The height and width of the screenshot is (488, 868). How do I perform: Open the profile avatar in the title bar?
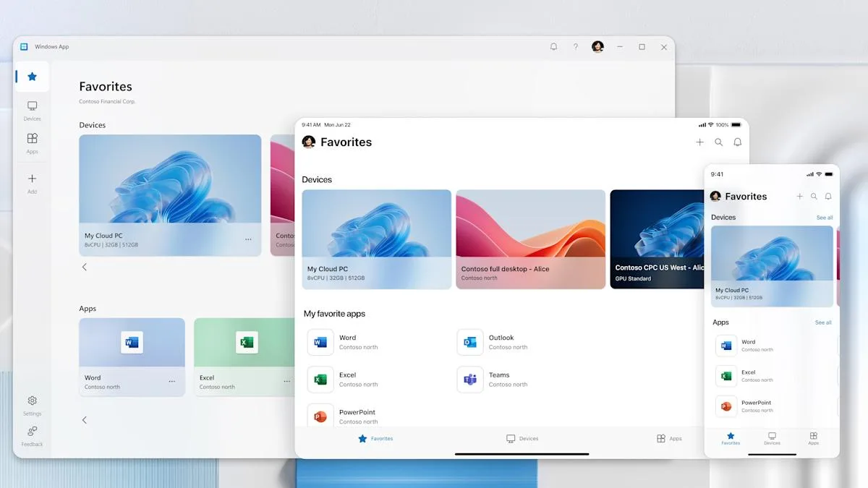[x=597, y=46]
